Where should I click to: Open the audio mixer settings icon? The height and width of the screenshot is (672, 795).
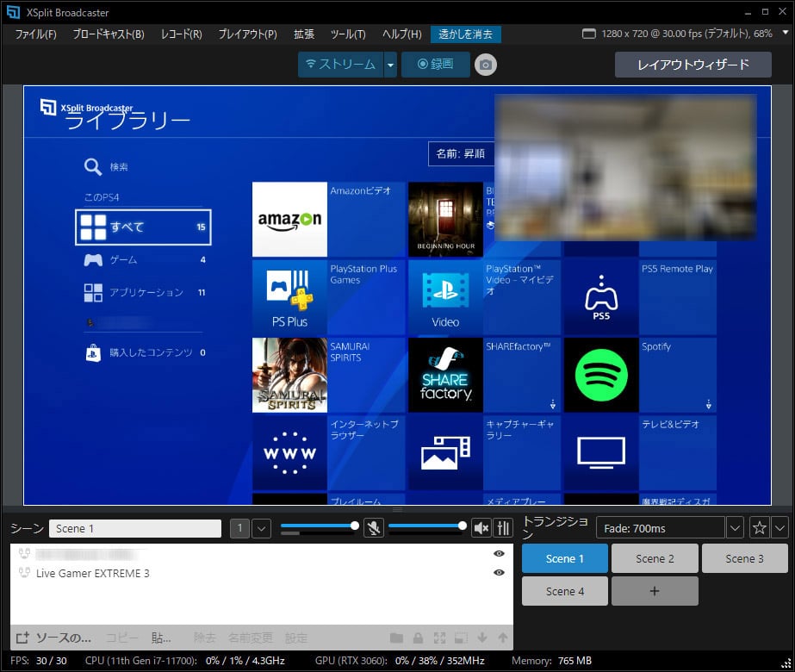click(503, 528)
